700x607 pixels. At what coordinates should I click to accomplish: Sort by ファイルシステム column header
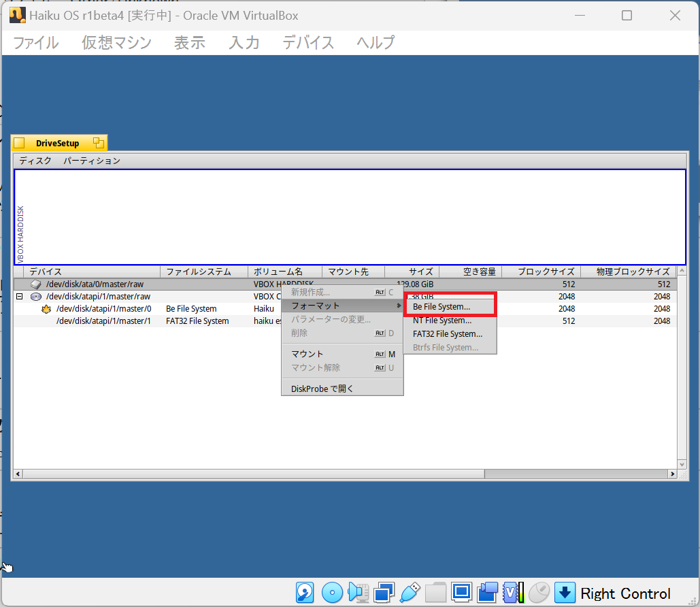(204, 272)
